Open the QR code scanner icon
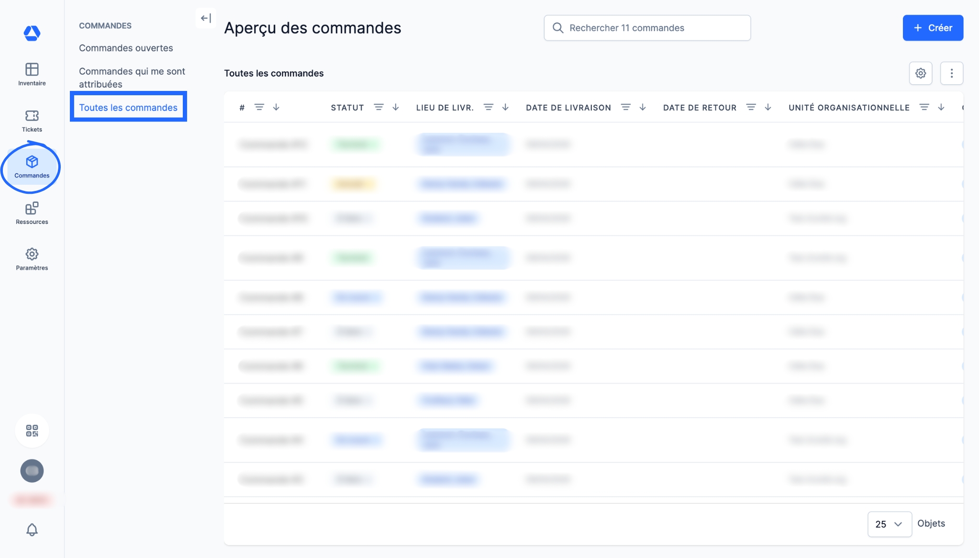 click(x=32, y=430)
